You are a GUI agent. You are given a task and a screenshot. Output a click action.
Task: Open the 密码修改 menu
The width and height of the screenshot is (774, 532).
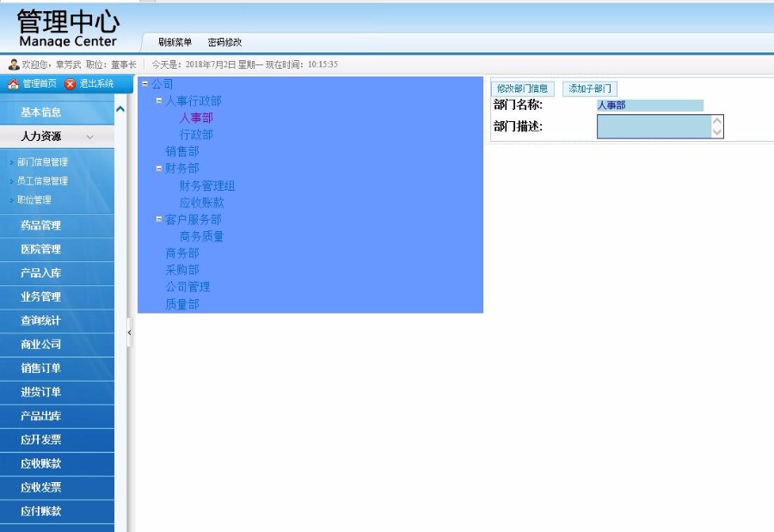click(x=224, y=40)
